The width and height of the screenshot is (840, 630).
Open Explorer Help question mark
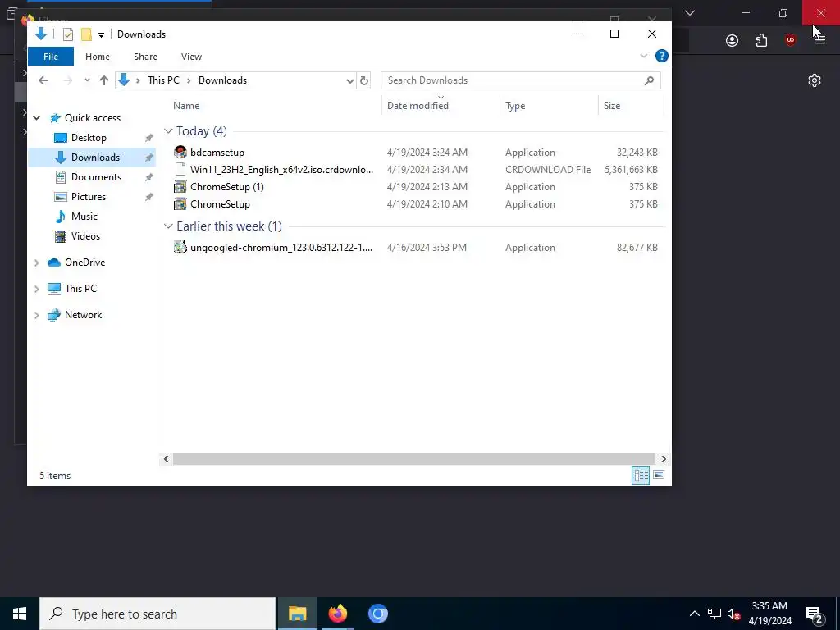click(x=662, y=56)
